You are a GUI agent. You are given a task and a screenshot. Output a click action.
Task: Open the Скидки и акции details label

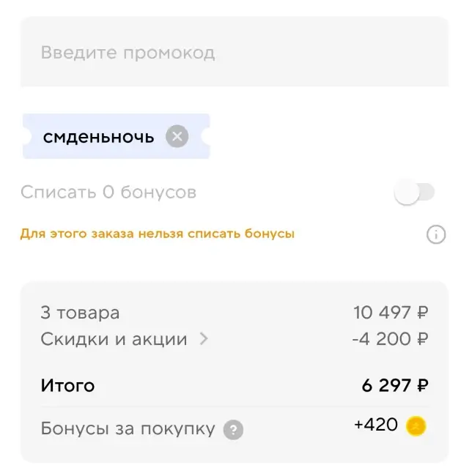114,339
